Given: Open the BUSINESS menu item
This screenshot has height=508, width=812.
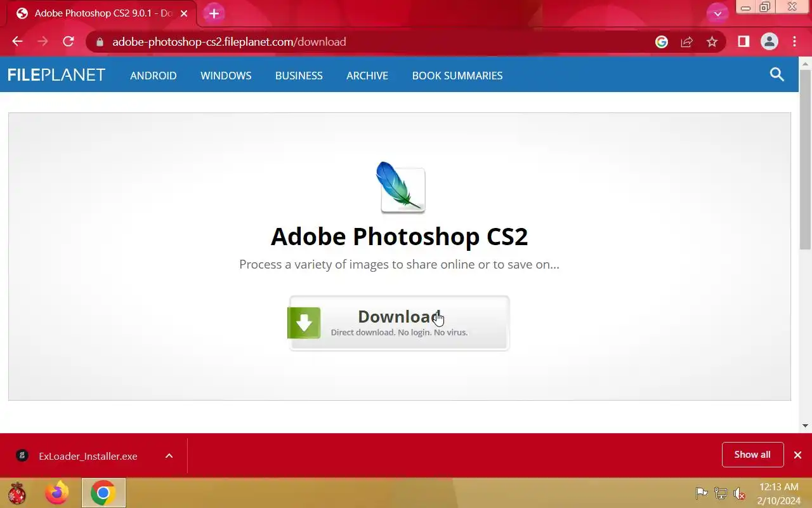Looking at the screenshot, I should click(299, 76).
